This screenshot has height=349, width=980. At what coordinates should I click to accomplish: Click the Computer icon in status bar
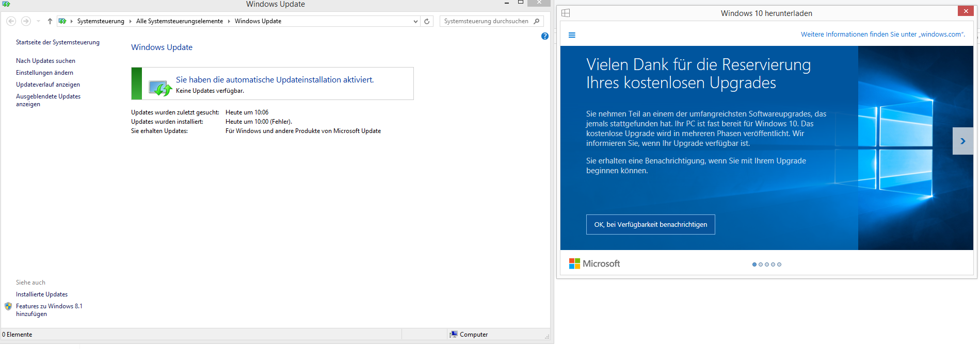pos(454,335)
